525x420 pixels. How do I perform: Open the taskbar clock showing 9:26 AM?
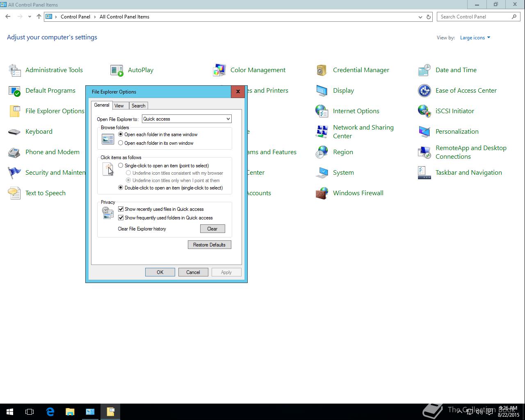(x=509, y=412)
